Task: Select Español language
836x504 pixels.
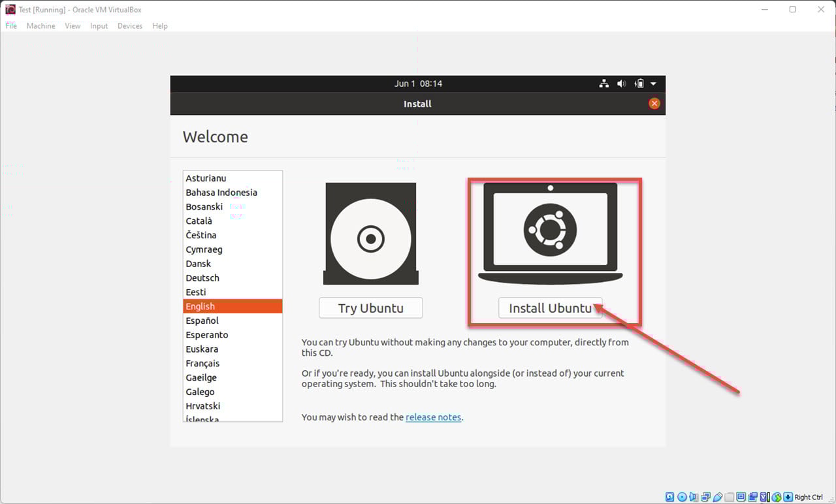Action: [233, 321]
